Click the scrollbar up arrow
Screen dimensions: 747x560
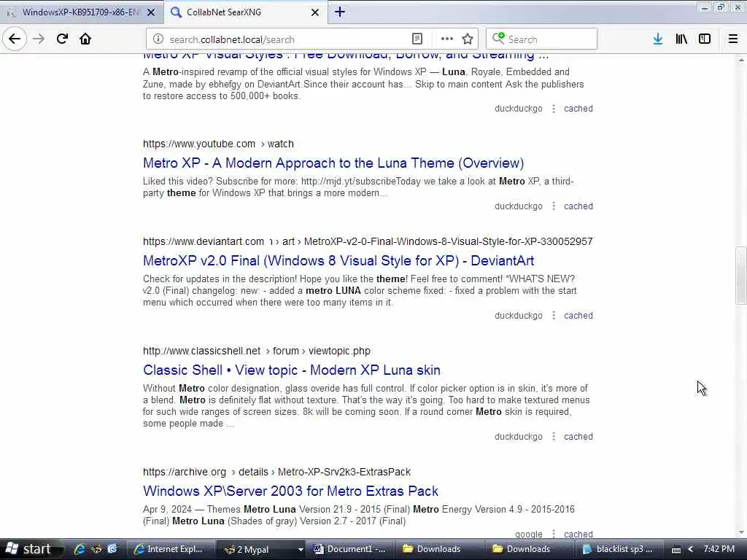pos(741,59)
